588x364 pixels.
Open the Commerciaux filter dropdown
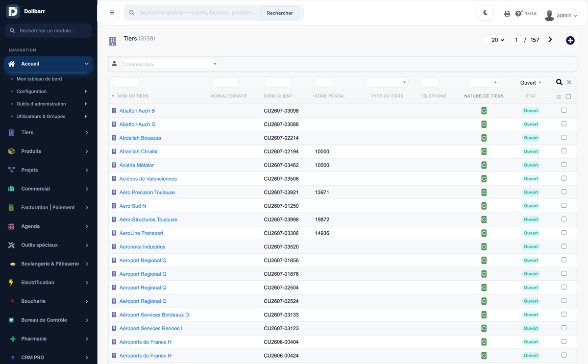tap(169, 64)
